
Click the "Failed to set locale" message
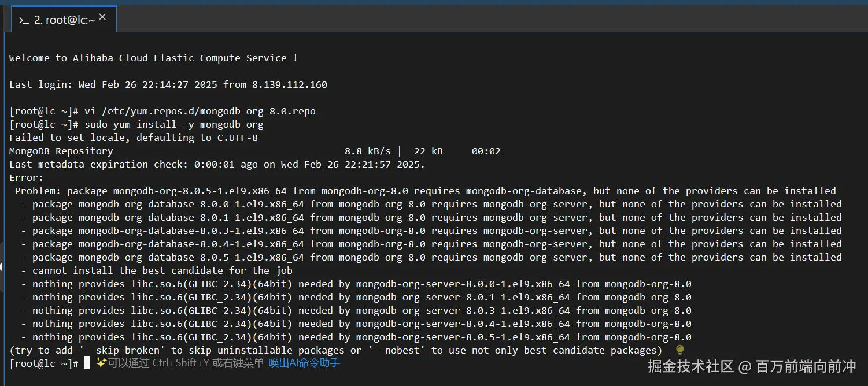coord(133,138)
